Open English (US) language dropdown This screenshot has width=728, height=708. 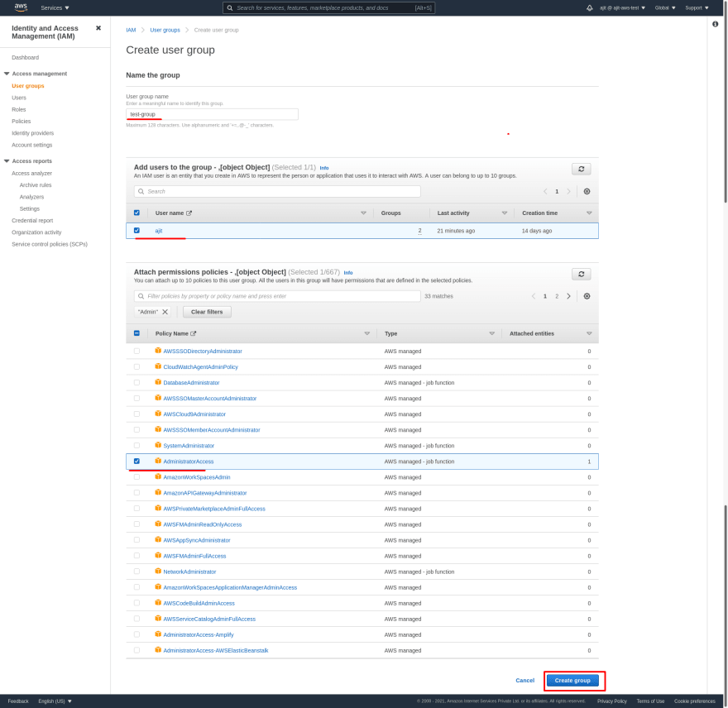pyautogui.click(x=55, y=701)
